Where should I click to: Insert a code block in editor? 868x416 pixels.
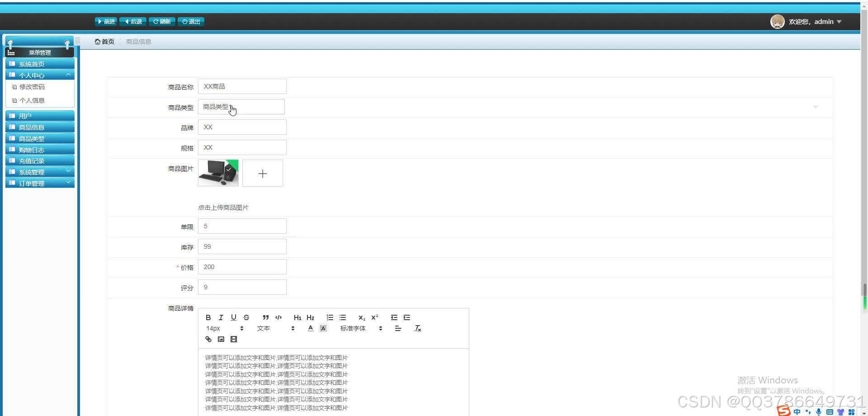(278, 317)
